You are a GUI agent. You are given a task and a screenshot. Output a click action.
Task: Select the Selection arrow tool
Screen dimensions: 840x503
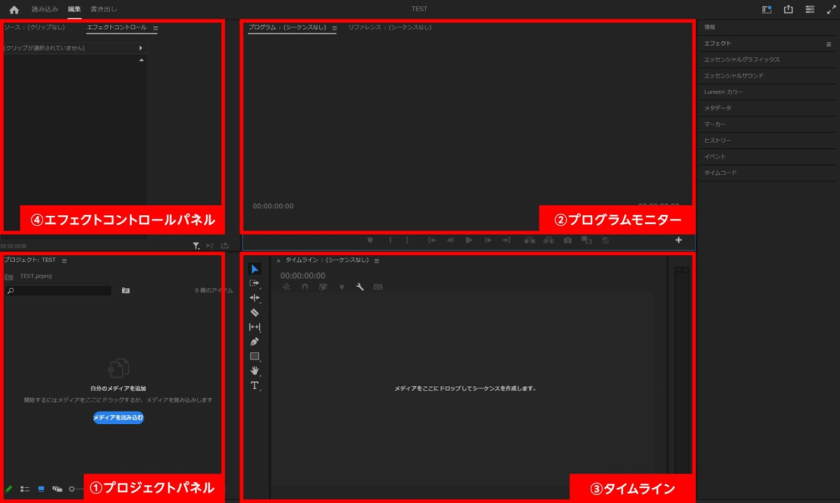(254, 269)
